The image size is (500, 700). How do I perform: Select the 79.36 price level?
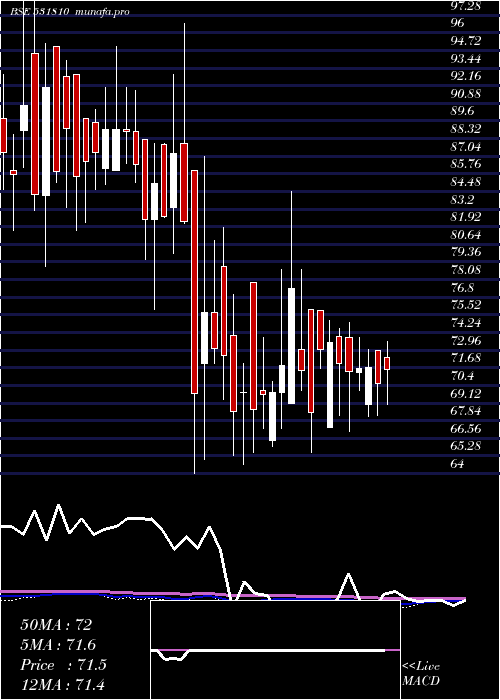tap(467, 252)
